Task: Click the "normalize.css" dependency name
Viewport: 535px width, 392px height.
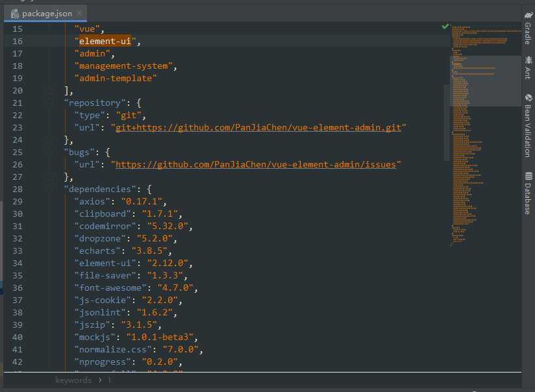Action: pyautogui.click(x=113, y=349)
